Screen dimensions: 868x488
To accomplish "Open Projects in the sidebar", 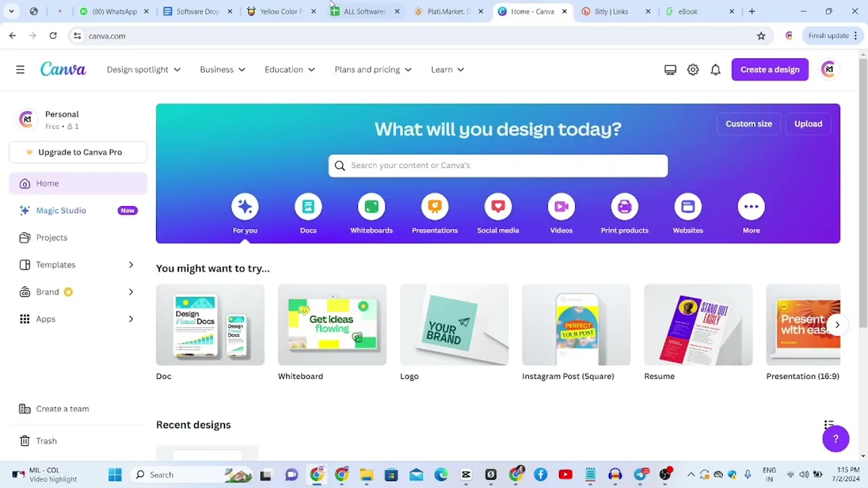I will click(x=78, y=237).
